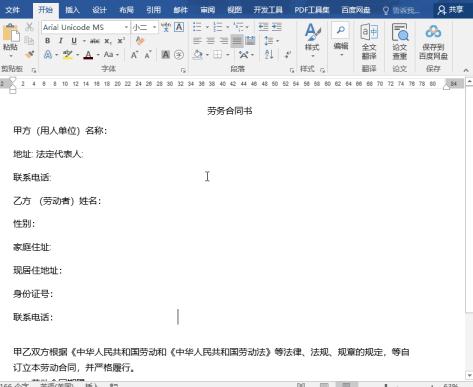Switch to the 插入 tab

72,10
